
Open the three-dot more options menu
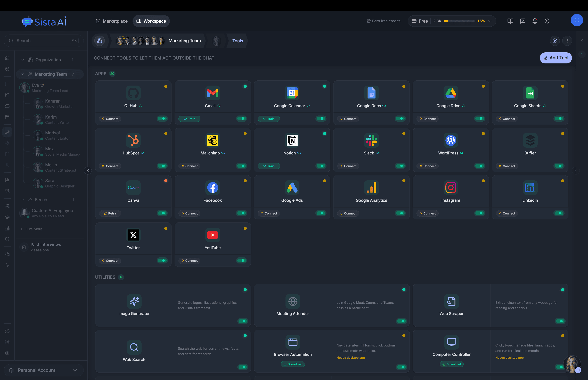(567, 41)
